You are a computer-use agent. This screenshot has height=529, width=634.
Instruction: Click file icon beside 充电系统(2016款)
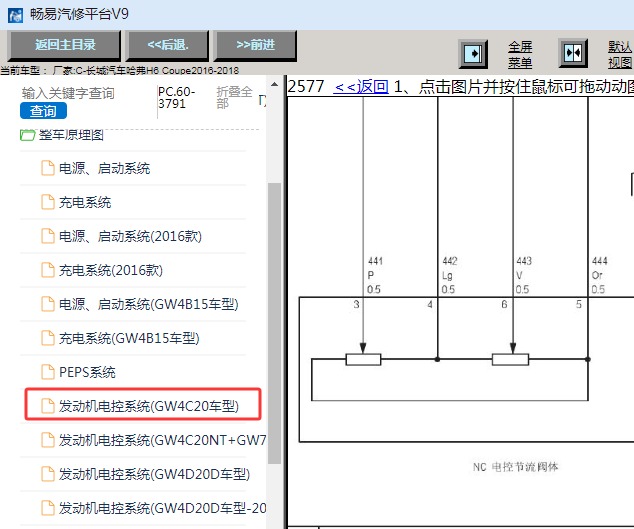pos(48,270)
